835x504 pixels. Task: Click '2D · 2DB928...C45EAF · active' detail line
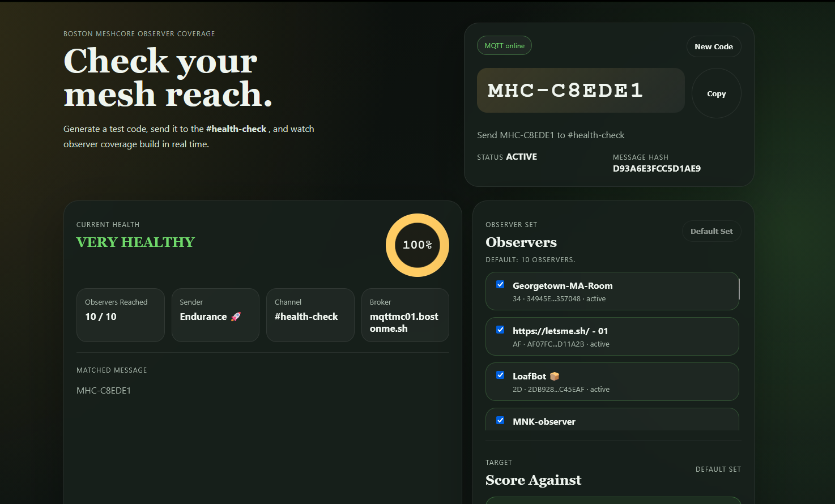point(561,390)
